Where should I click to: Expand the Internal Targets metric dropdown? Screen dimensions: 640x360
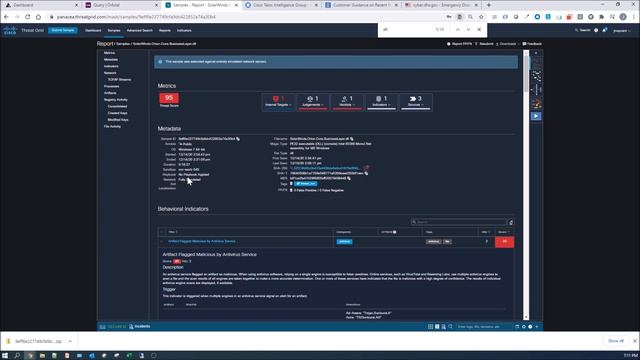278,102
